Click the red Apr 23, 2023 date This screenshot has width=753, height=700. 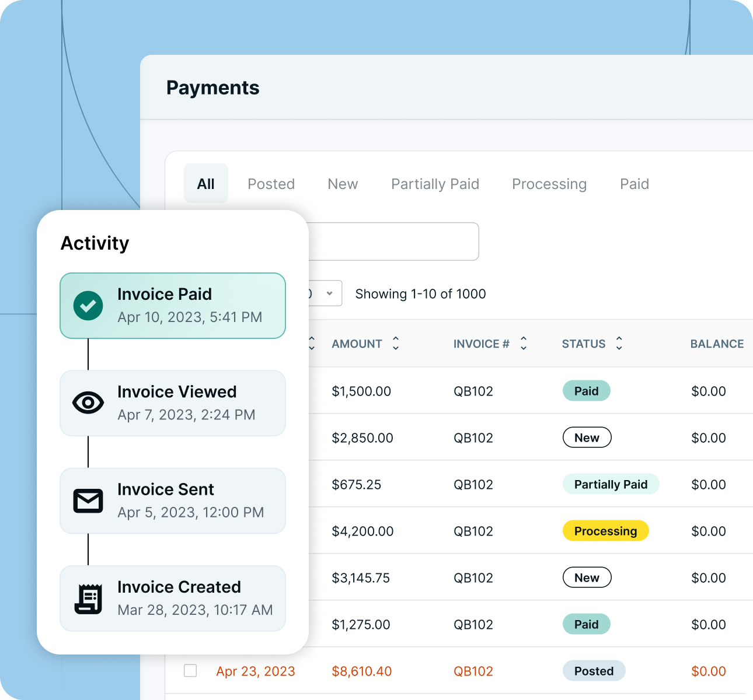tap(256, 671)
